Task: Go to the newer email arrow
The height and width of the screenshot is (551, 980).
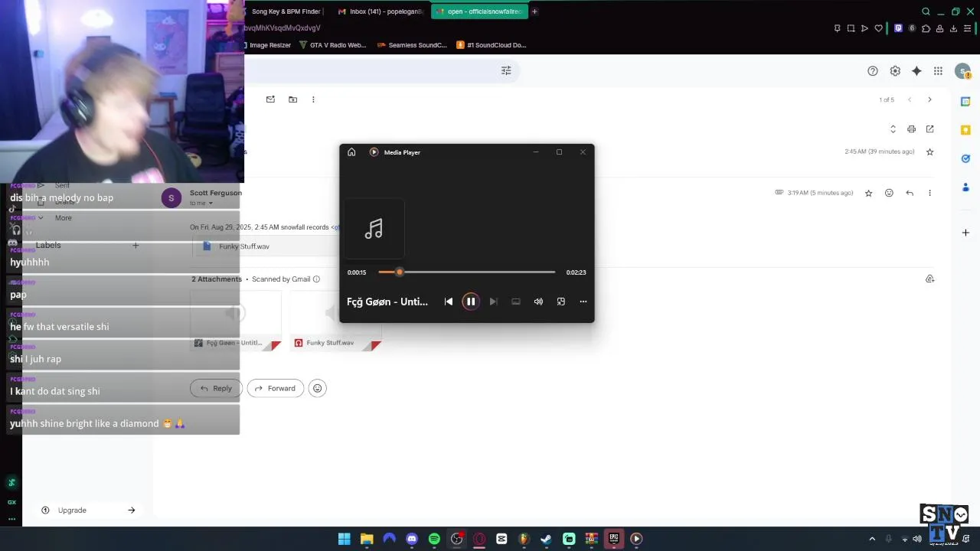Action: pos(910,99)
